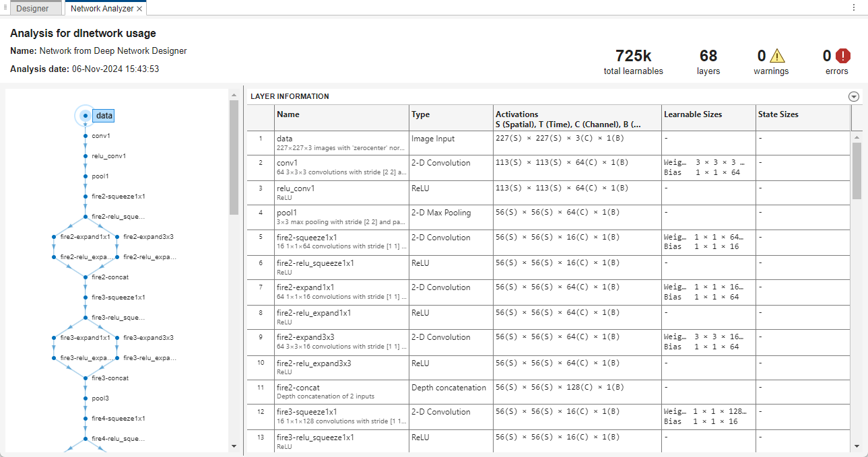The image size is (868, 457).
Task: Click the Activations column header
Action: pos(576,117)
